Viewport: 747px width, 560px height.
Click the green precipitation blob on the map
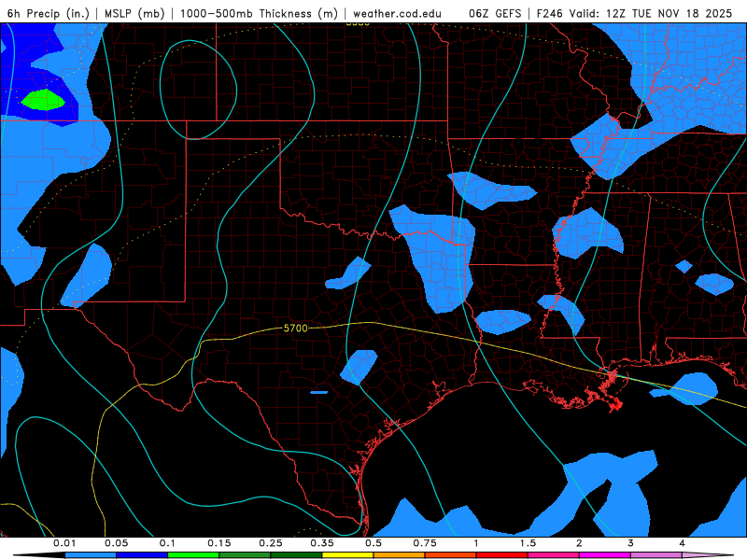[43, 100]
